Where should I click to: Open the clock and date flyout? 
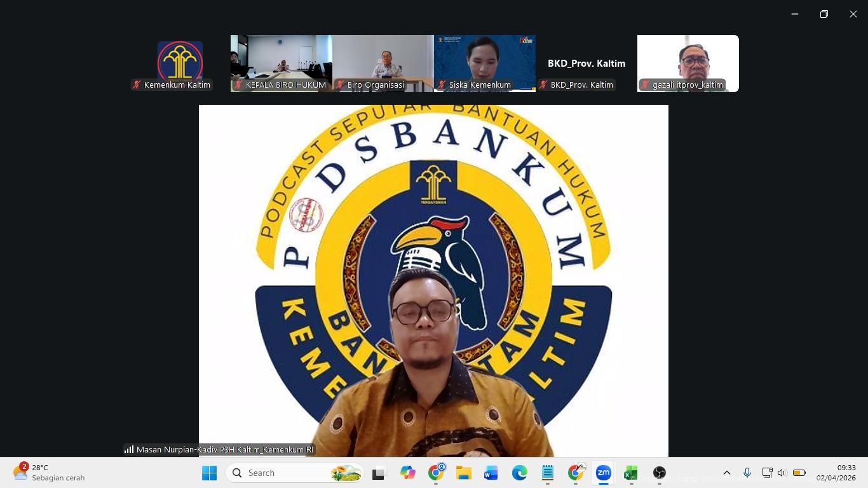836,473
